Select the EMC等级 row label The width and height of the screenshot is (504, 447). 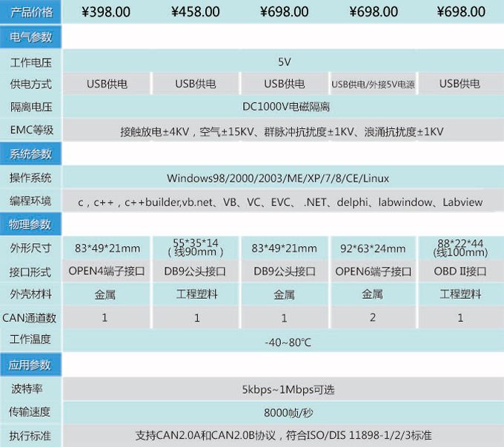pos(30,131)
